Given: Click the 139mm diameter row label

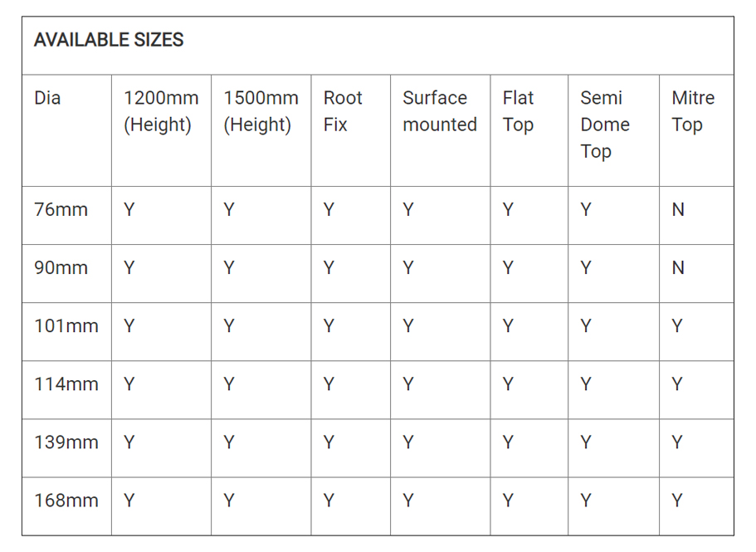Looking at the screenshot, I should point(66,442).
